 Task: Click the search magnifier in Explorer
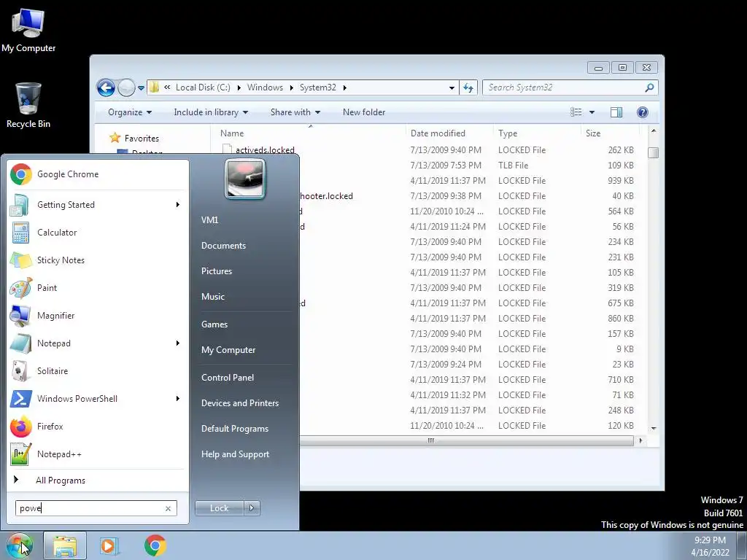click(x=649, y=87)
